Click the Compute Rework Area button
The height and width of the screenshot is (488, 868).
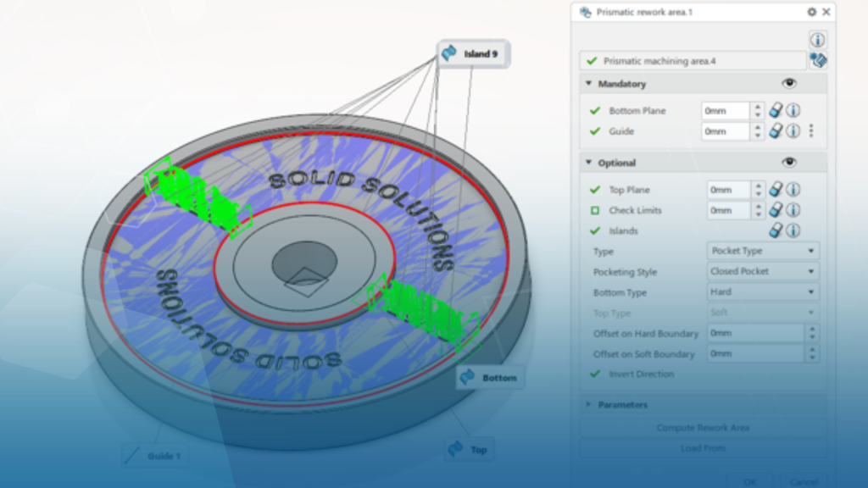pyautogui.click(x=703, y=428)
